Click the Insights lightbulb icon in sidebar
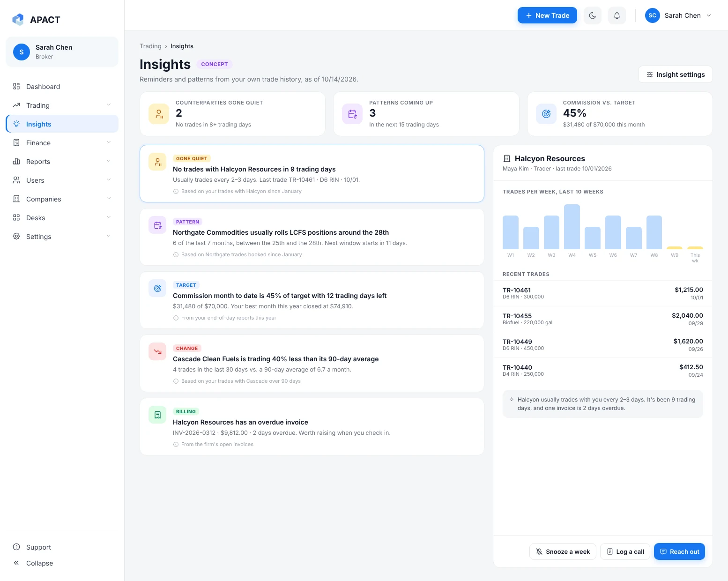Screen dimensions: 728x581 16,124
